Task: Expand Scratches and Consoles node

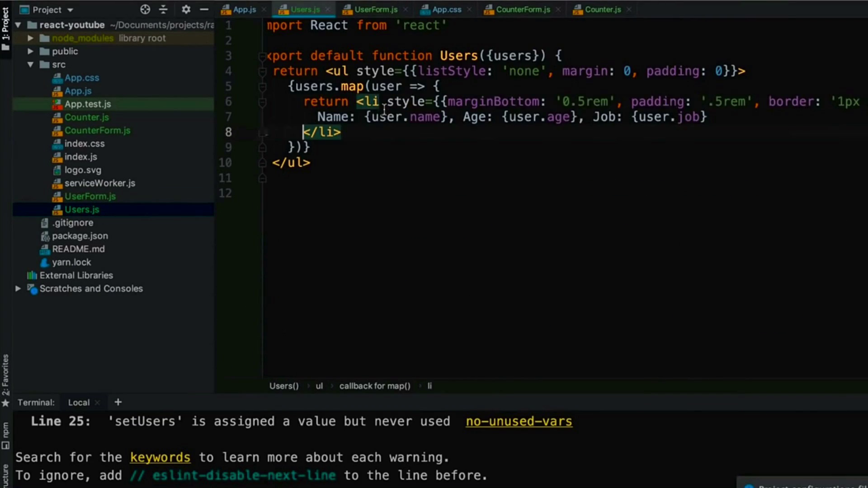Action: [x=18, y=288]
